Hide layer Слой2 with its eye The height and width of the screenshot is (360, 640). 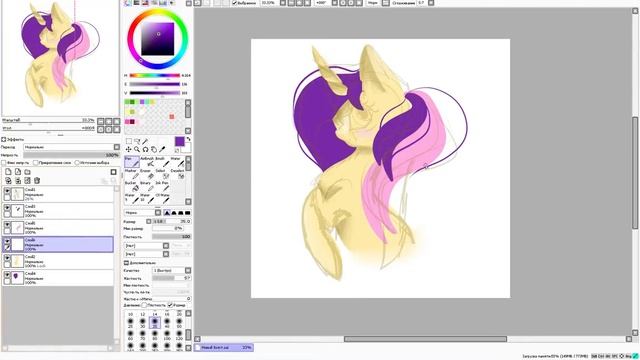click(x=7, y=258)
